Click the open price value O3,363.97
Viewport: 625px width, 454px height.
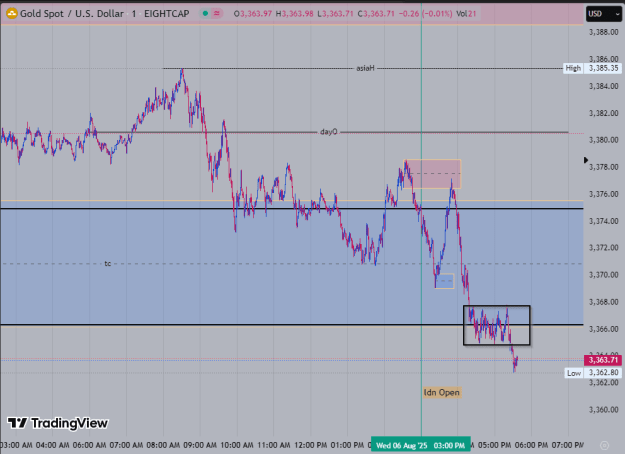253,14
